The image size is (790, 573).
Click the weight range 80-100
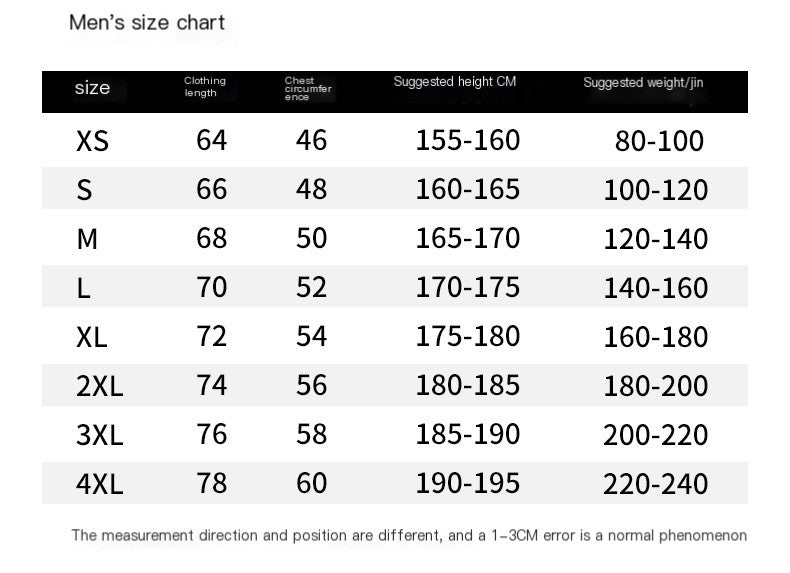(x=659, y=141)
